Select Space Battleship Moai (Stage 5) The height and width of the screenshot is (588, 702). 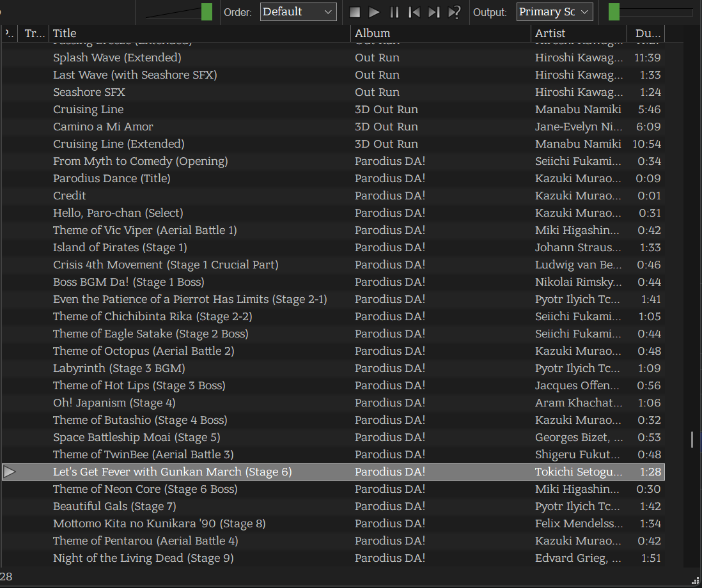(x=137, y=437)
